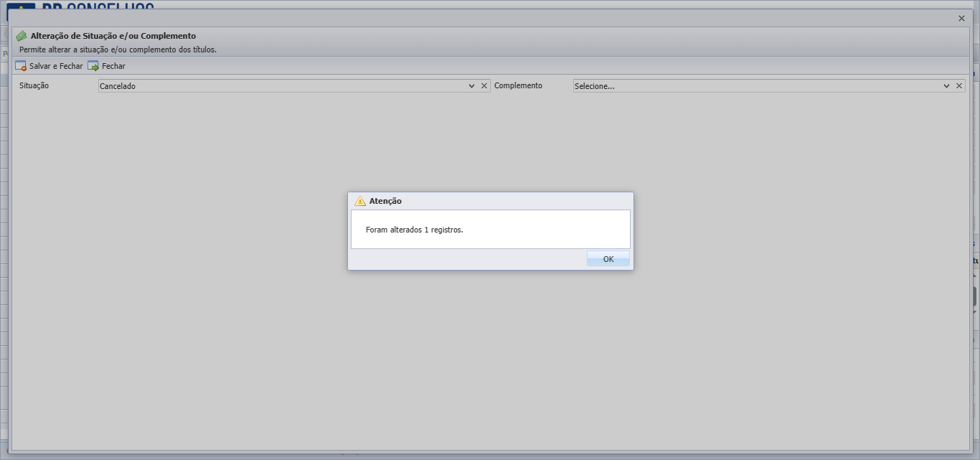The height and width of the screenshot is (460, 980).
Task: Click the Salvar e Fechar label
Action: 56,66
